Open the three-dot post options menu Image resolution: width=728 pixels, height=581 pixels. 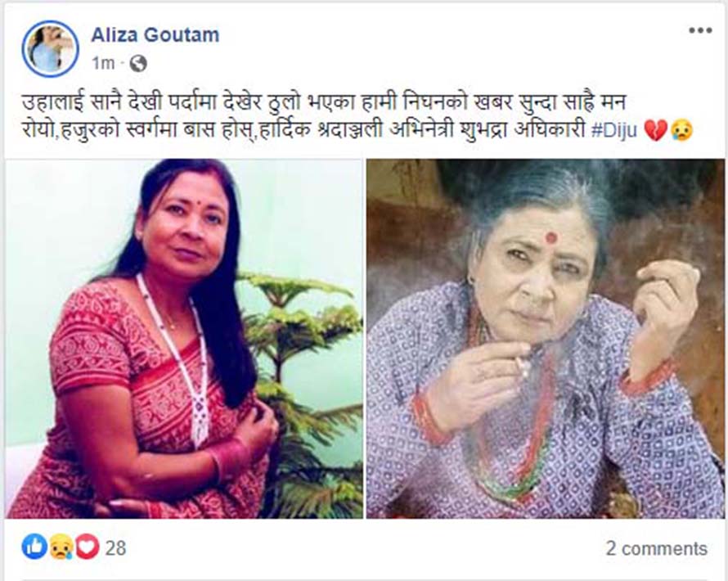tap(700, 30)
